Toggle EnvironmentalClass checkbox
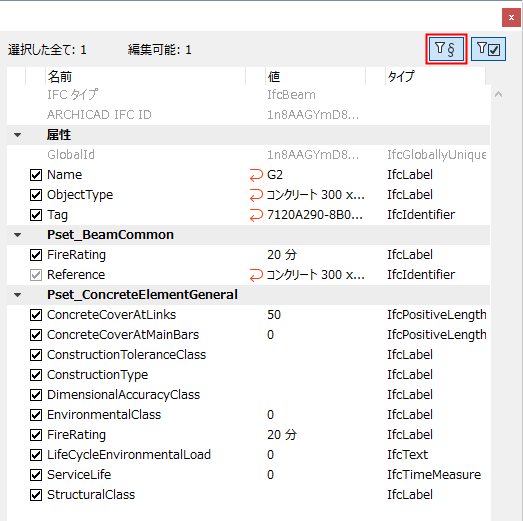Viewport: 523px width, 521px height. pos(36,415)
